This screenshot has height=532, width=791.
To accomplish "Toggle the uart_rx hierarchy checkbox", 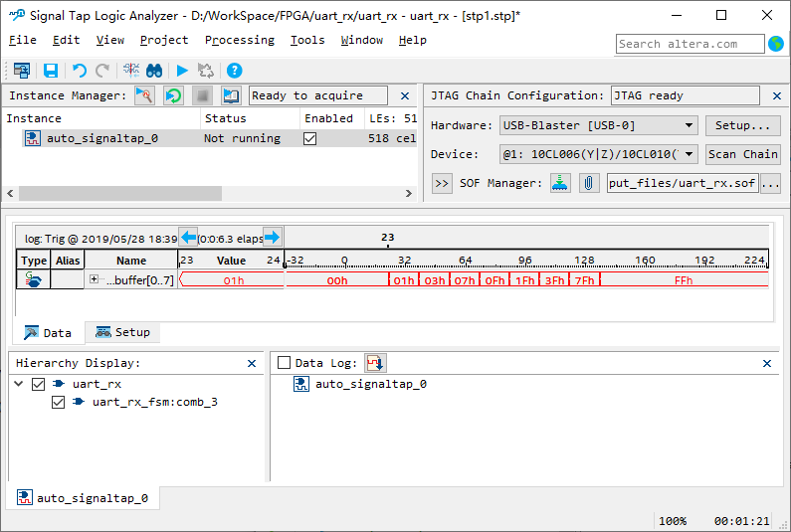I will point(39,384).
